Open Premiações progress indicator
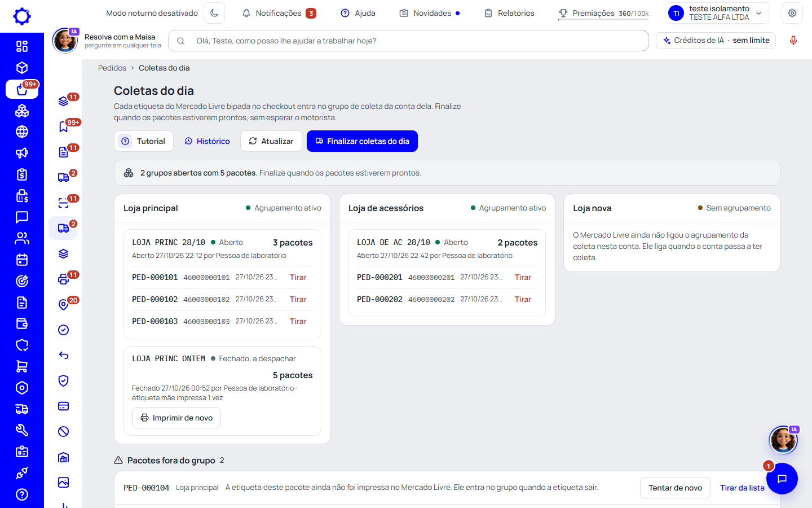The height and width of the screenshot is (508, 812). point(603,13)
